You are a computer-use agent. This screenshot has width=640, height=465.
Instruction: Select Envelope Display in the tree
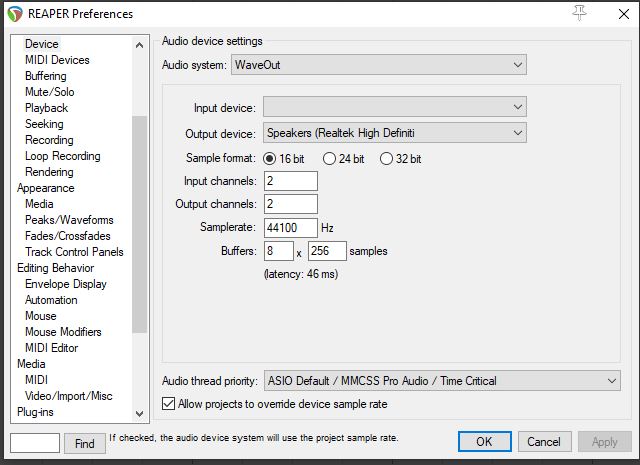point(65,284)
